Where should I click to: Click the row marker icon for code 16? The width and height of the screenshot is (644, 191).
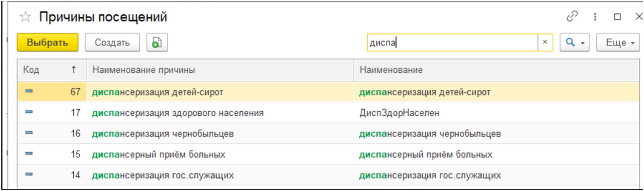click(29, 133)
